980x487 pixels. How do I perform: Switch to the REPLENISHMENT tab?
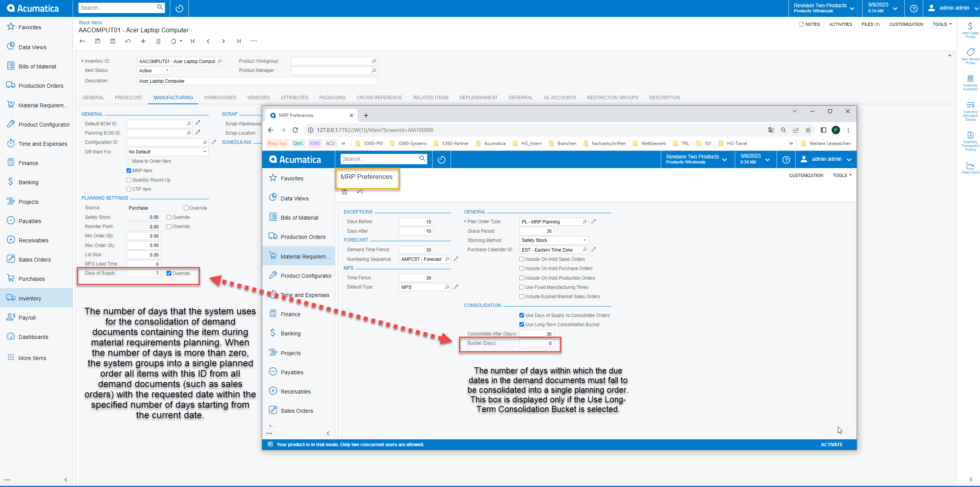[478, 97]
